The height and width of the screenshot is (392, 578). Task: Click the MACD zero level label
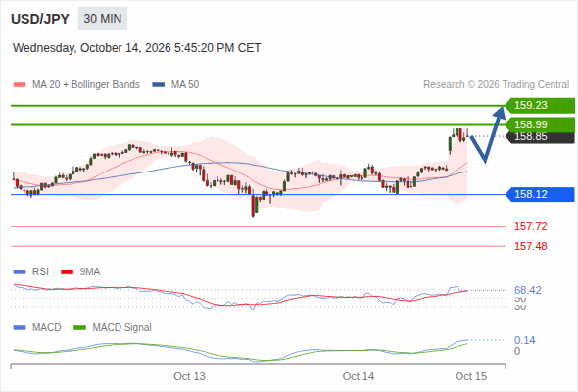point(517,352)
